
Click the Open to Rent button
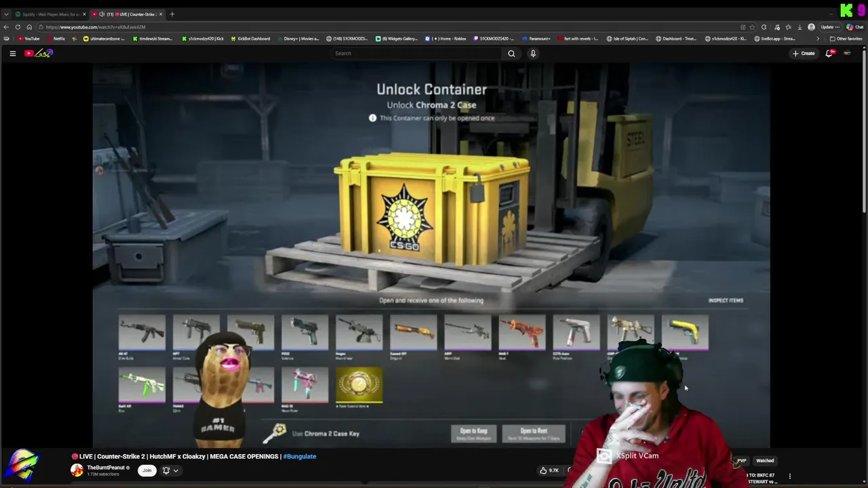coord(534,434)
